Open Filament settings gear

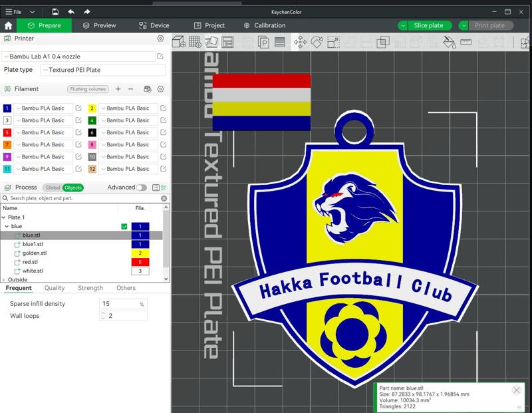(x=160, y=89)
